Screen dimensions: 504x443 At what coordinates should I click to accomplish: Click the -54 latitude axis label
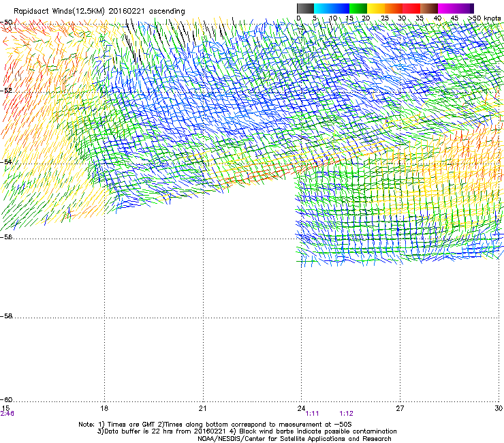click(x=6, y=162)
